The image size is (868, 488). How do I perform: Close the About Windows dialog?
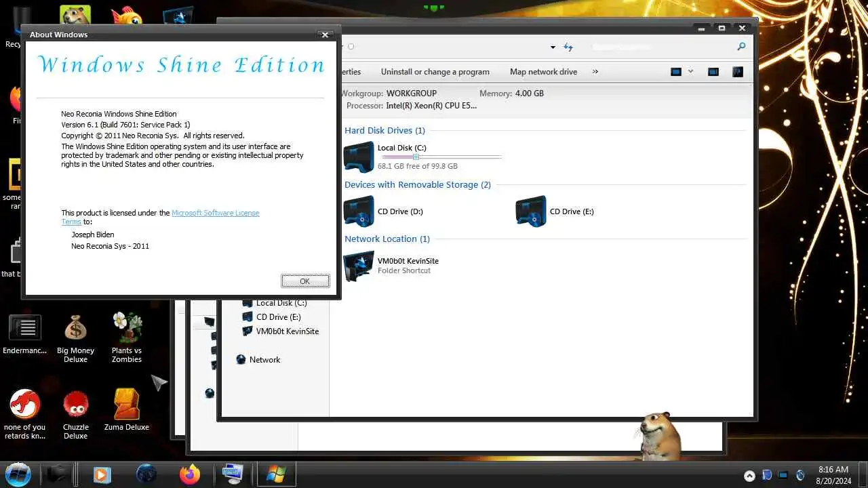(325, 35)
